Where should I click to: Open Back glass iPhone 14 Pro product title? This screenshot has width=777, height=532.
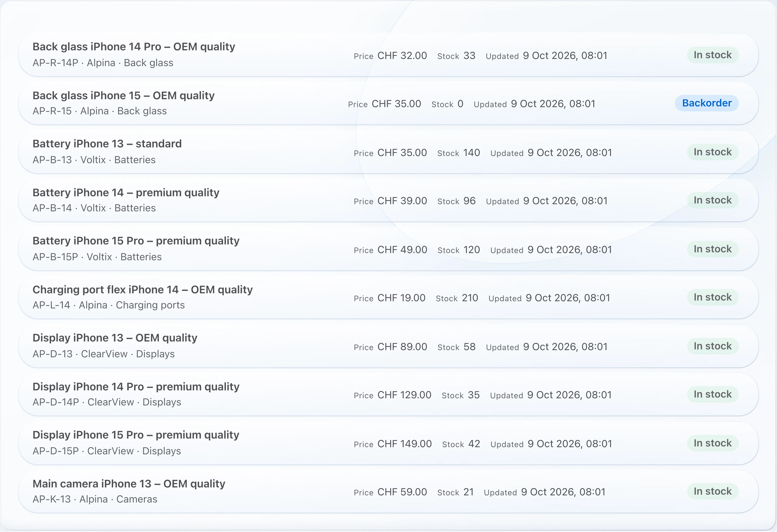pos(134,47)
